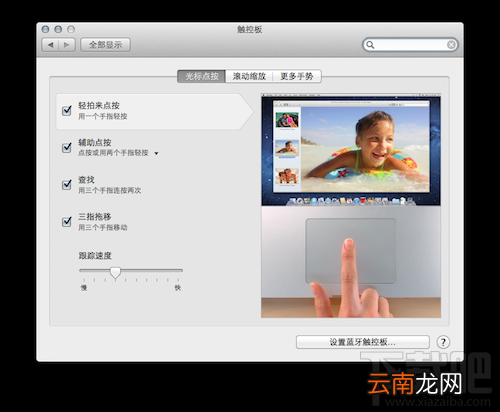
Task: Open help with the question mark button
Action: [x=443, y=342]
